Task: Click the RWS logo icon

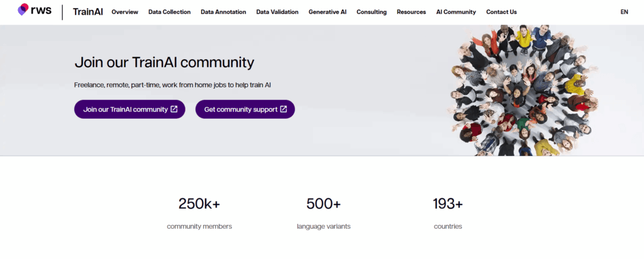Action: 23,9
